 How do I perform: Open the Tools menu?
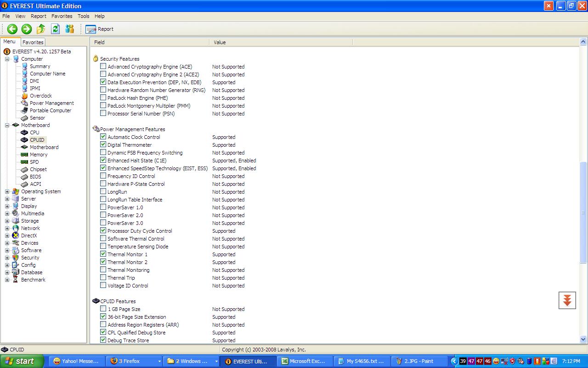coord(84,16)
